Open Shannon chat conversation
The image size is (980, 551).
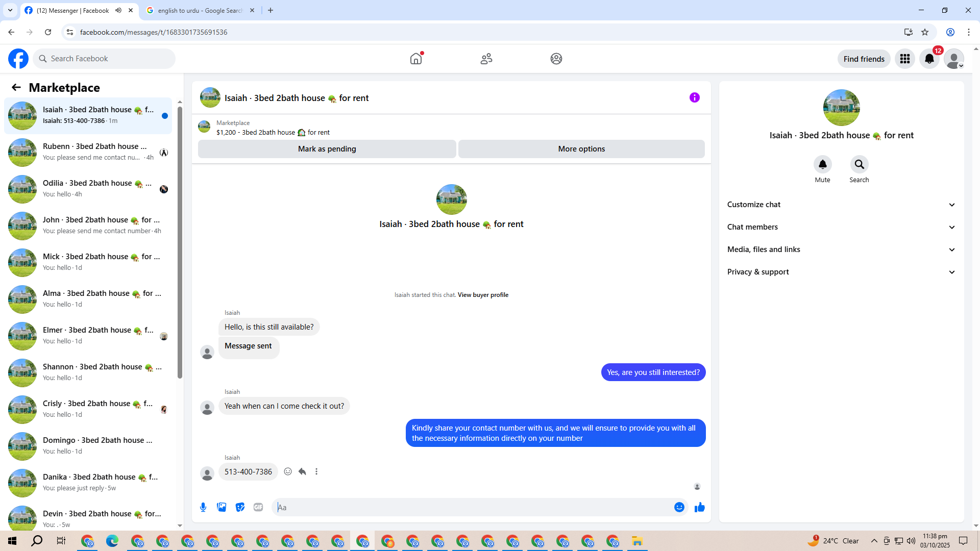[88, 373]
